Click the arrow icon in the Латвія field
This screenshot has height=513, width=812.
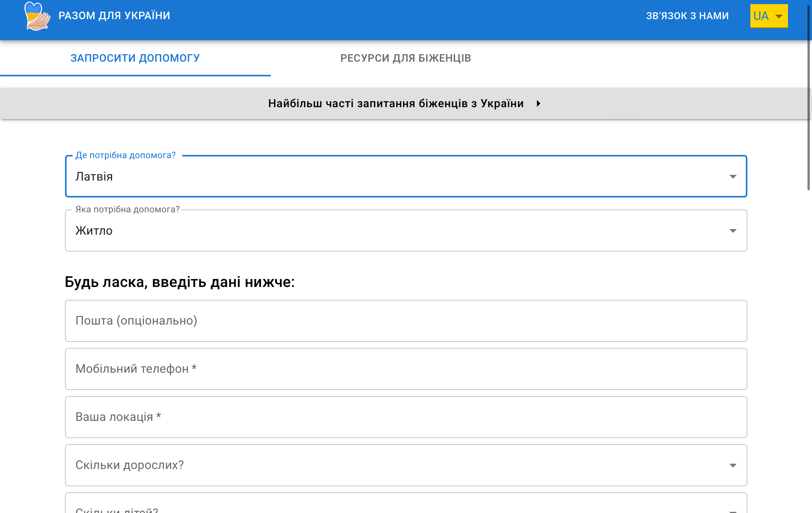point(733,176)
